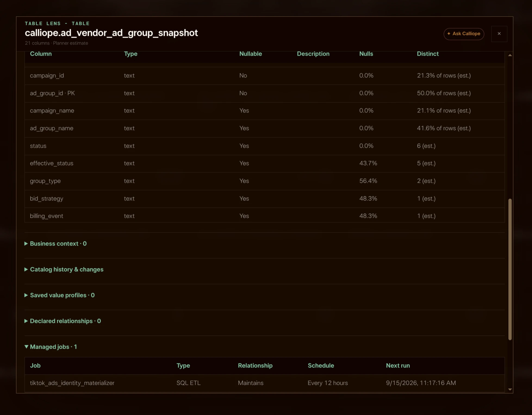Viewport: 532px width, 415px height.
Task: Select the group_type column row
Action: [x=265, y=181]
